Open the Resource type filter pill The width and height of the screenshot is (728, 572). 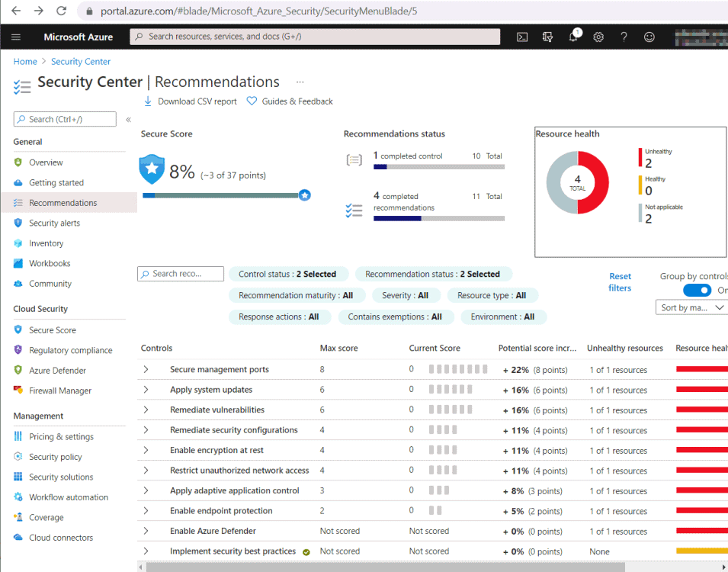(x=492, y=295)
